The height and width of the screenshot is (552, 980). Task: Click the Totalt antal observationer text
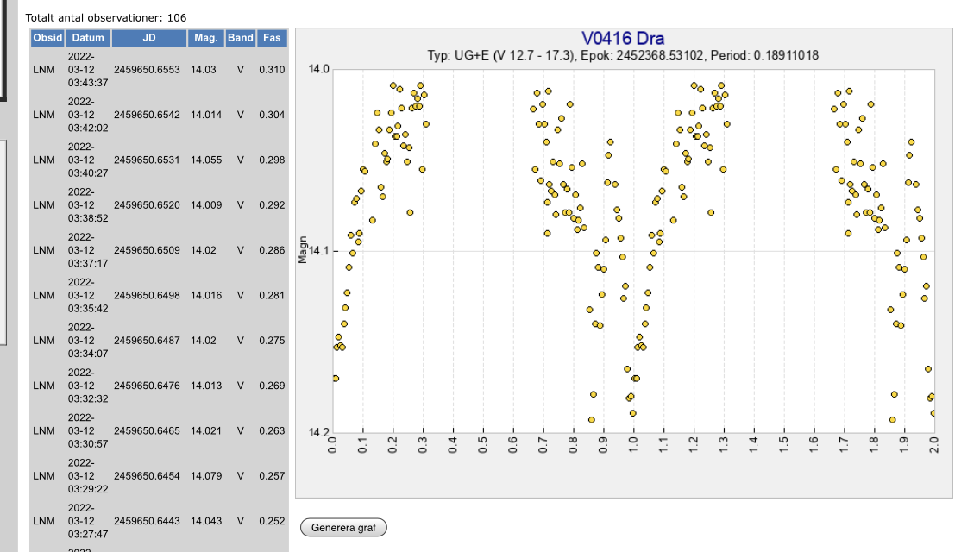pyautogui.click(x=106, y=17)
